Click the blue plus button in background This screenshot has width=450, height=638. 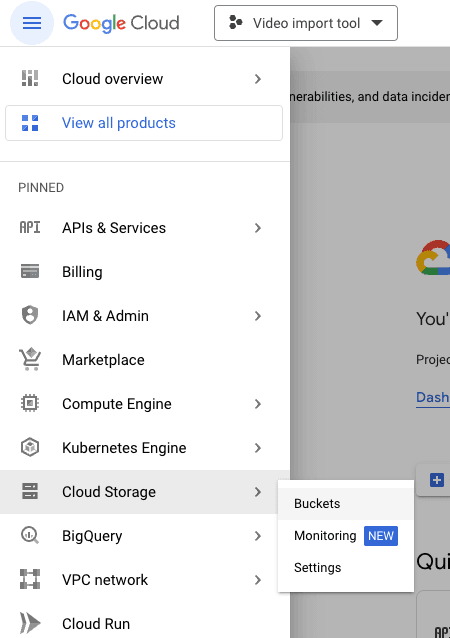(x=437, y=480)
